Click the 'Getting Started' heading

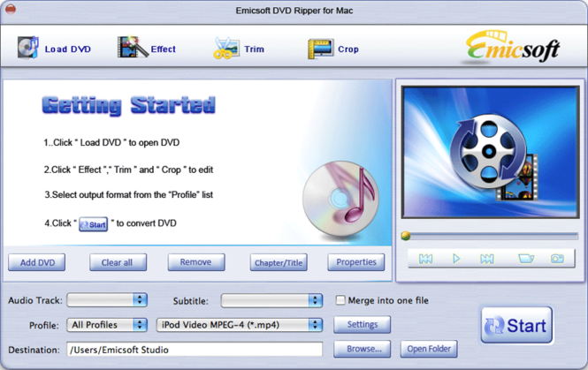[x=128, y=105]
